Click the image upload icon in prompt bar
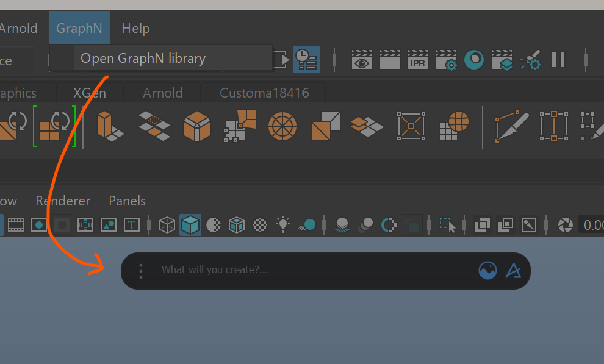The image size is (604, 364). tap(487, 271)
